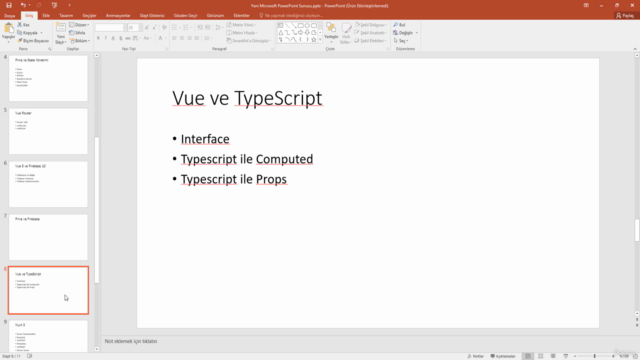This screenshot has height=360, width=640.
Task: Decrease the font size
Action: tap(154, 27)
